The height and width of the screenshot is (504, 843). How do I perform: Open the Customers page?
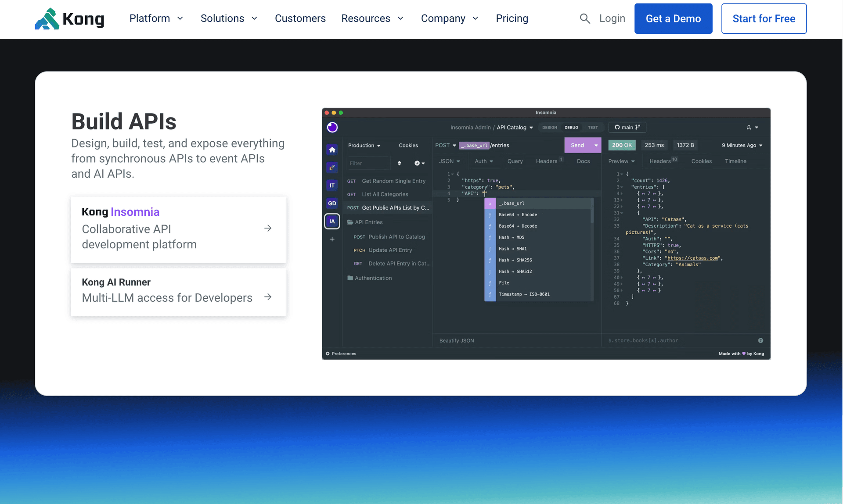tap(300, 18)
